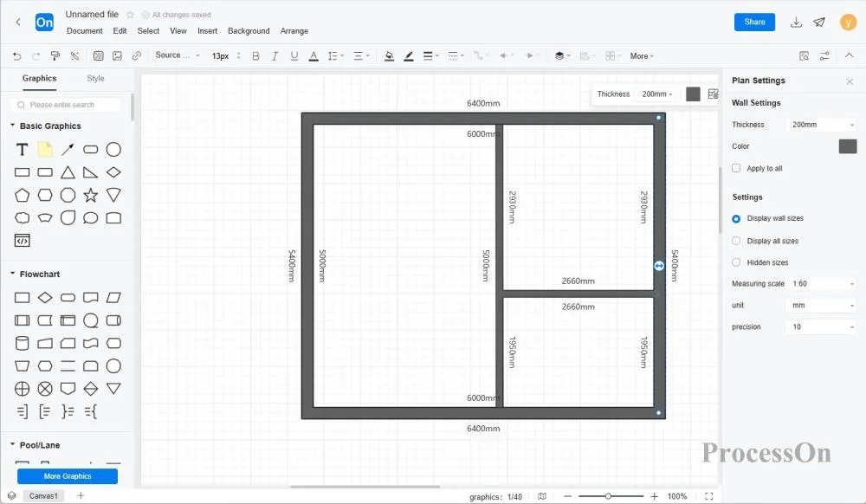Enable the Apply to all checkbox
The image size is (866, 504).
[736, 168]
